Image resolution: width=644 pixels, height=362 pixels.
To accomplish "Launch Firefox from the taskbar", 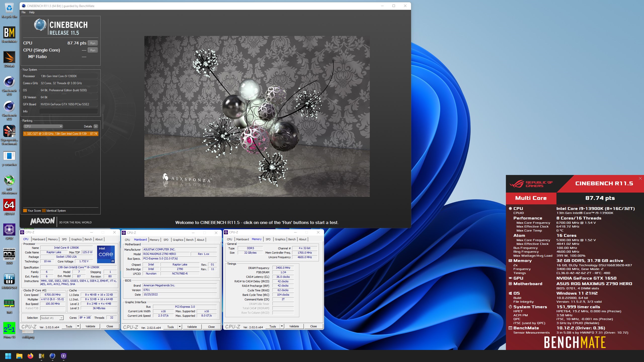I will 30,356.
